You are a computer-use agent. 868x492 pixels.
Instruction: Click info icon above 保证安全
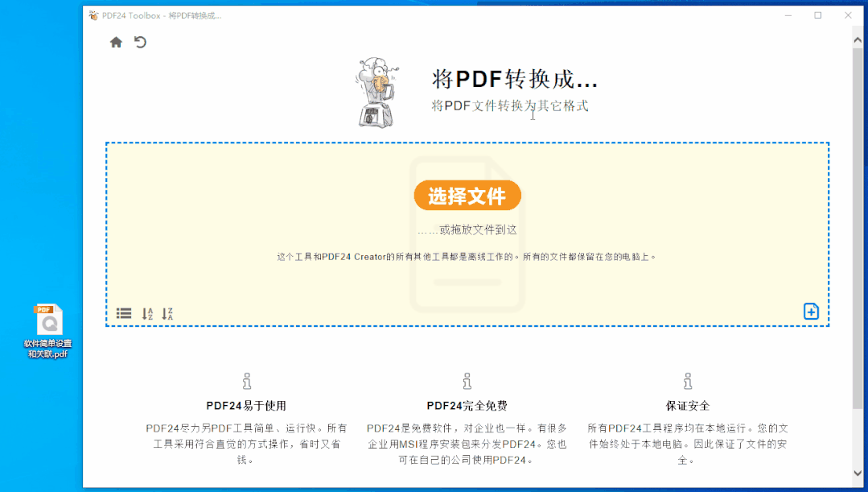(x=688, y=381)
